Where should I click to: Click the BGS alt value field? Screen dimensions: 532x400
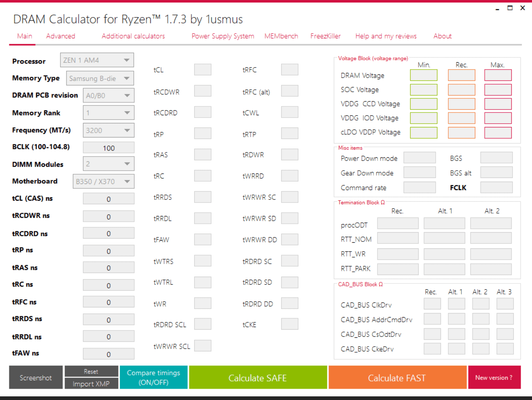pyautogui.click(x=496, y=172)
